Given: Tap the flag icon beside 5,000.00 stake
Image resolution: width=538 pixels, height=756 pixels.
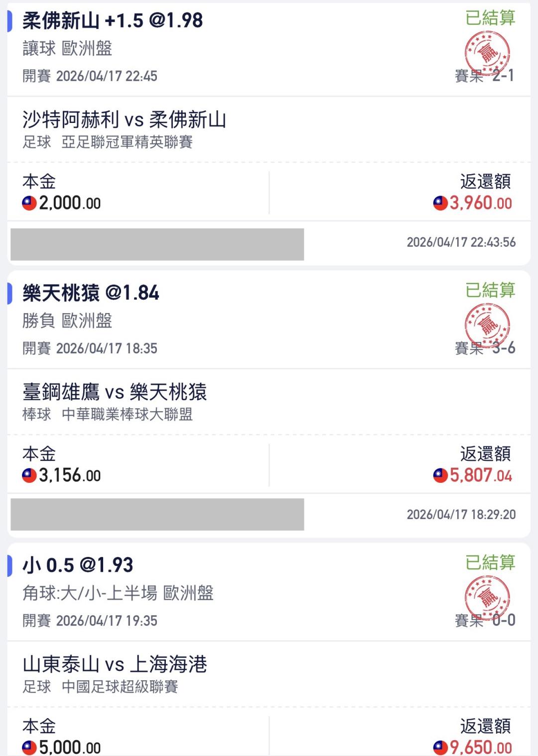Looking at the screenshot, I should [29, 747].
